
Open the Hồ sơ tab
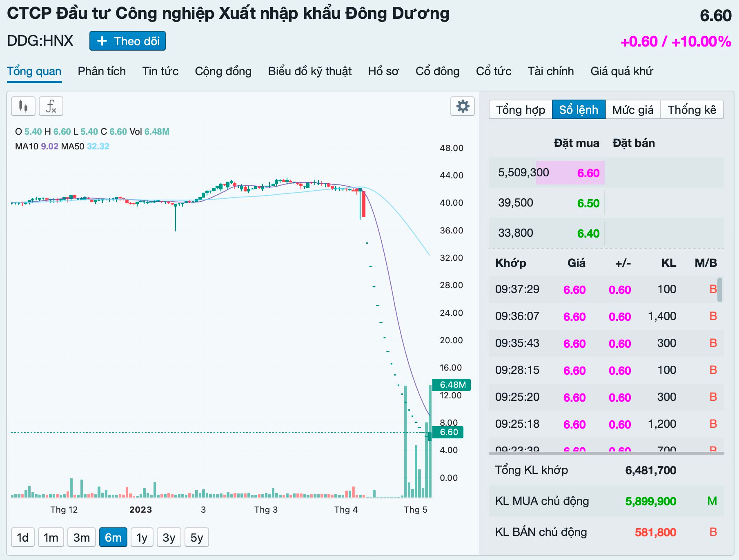pos(383,71)
